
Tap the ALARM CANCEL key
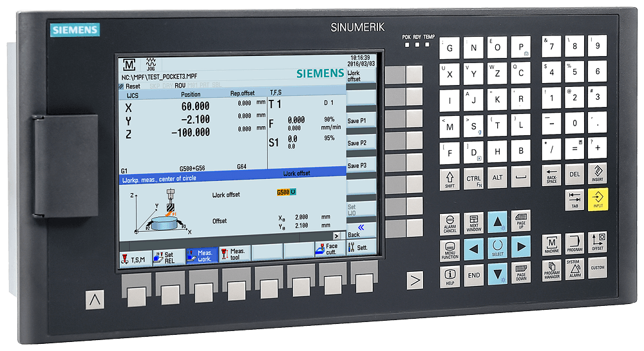point(450,223)
